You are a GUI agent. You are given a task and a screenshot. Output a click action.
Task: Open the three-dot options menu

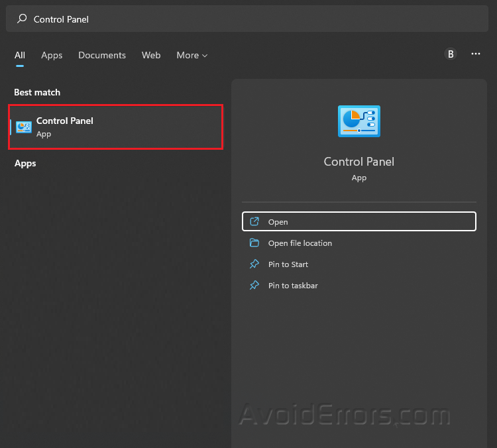(x=476, y=54)
